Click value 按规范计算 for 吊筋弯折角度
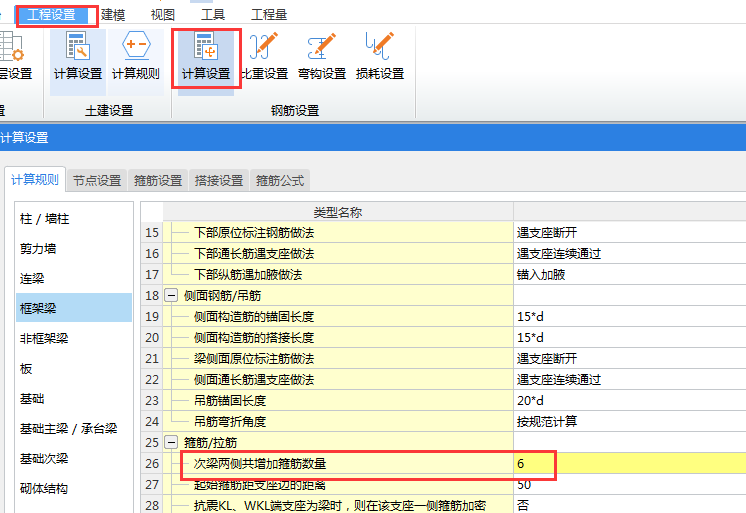The width and height of the screenshot is (746, 513). click(x=547, y=422)
